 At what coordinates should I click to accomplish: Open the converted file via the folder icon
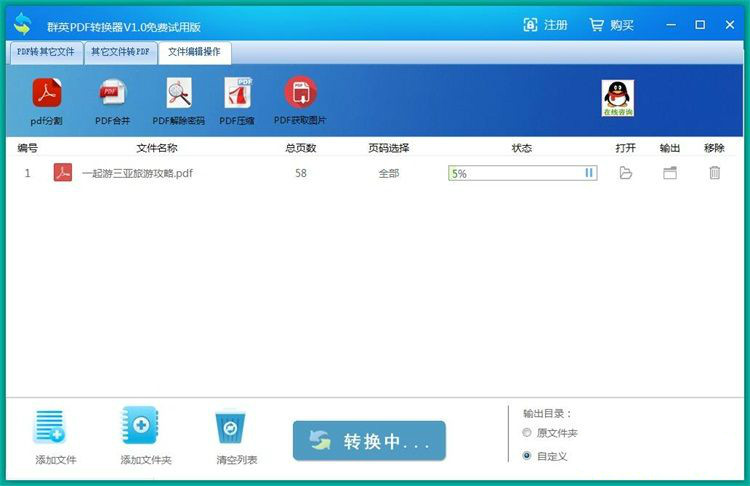tap(626, 173)
